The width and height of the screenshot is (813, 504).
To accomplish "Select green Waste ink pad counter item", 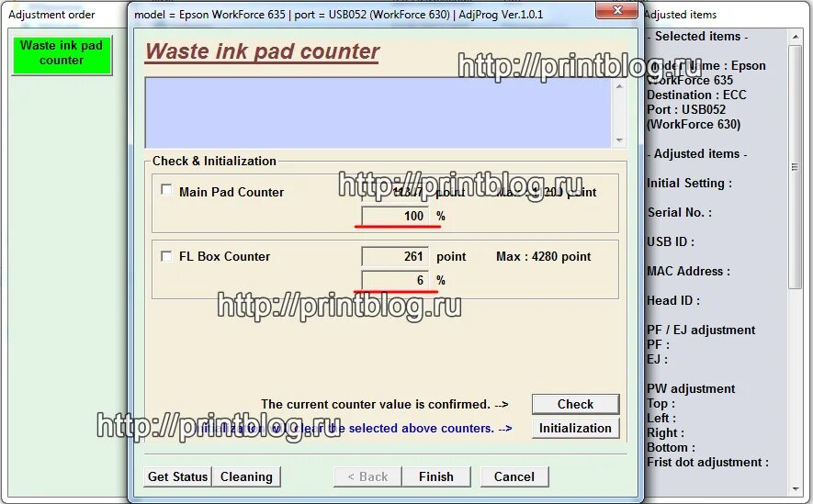I will coord(62,55).
